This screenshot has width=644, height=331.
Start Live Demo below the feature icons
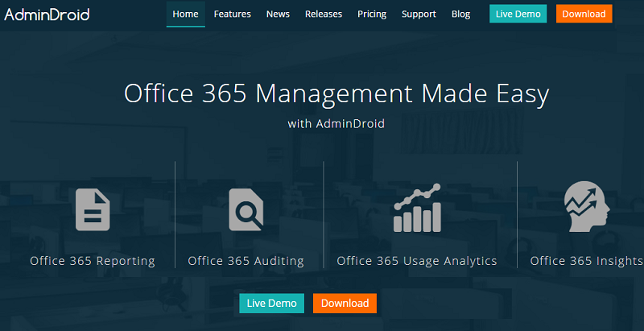272,304
